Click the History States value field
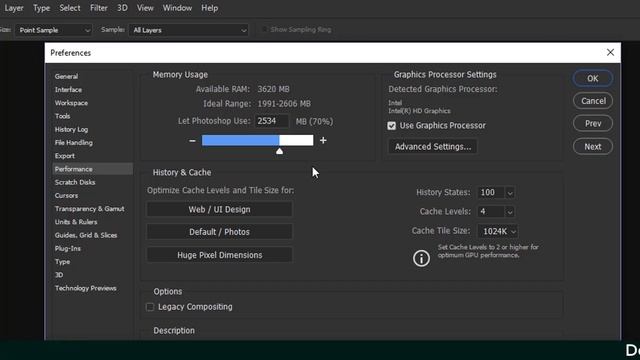The image size is (640, 360). 491,193
